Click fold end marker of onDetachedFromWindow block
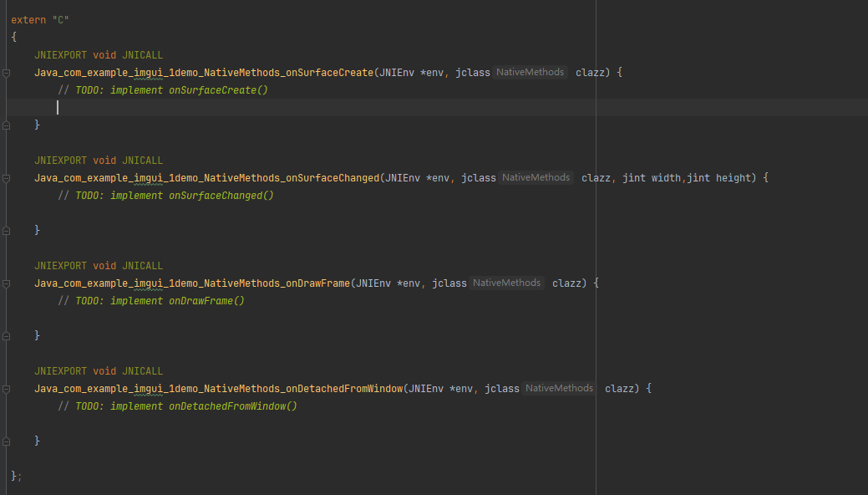This screenshot has width=868, height=495. pyautogui.click(x=6, y=441)
